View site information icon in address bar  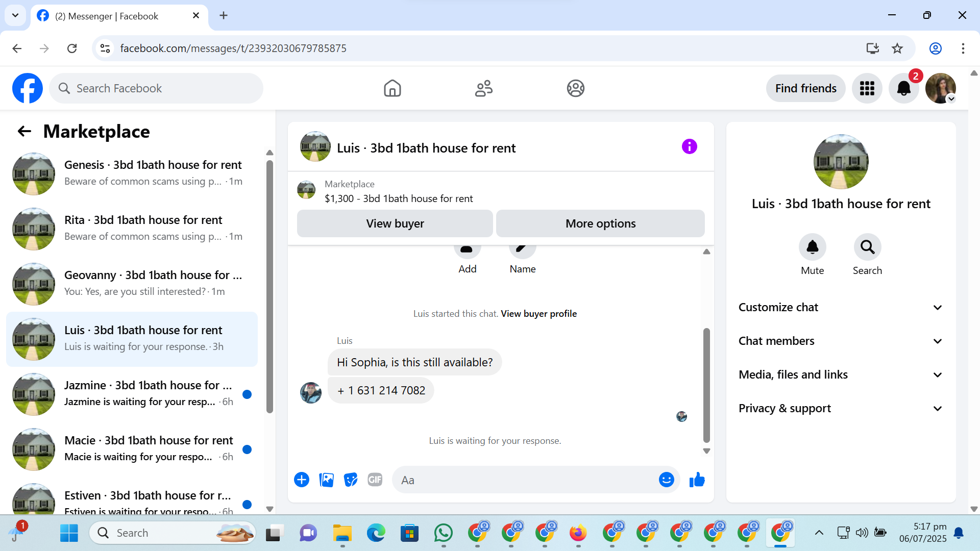pos(105,48)
